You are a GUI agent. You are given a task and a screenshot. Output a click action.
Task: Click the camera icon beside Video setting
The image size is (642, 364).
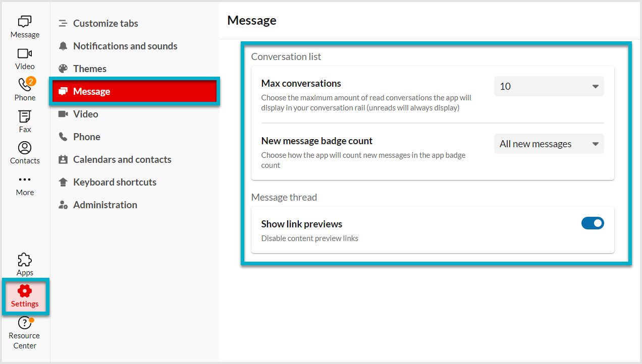click(63, 114)
